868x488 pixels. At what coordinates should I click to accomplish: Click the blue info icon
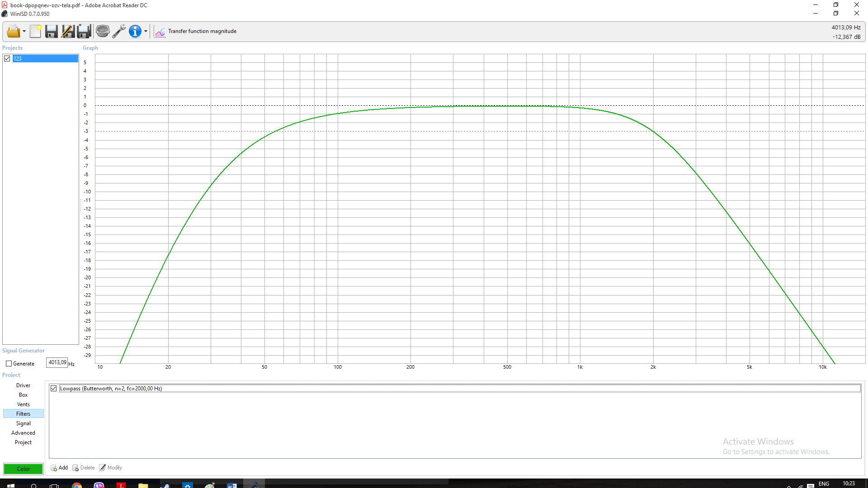coord(135,31)
